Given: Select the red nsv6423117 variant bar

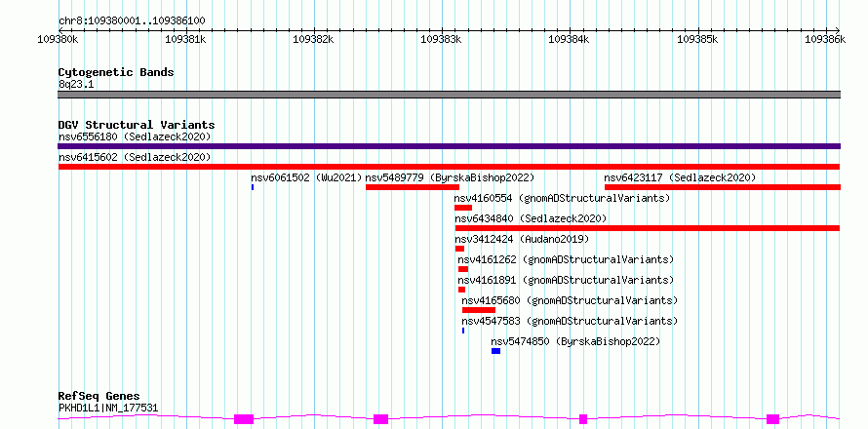Looking at the screenshot, I should click(723, 187).
